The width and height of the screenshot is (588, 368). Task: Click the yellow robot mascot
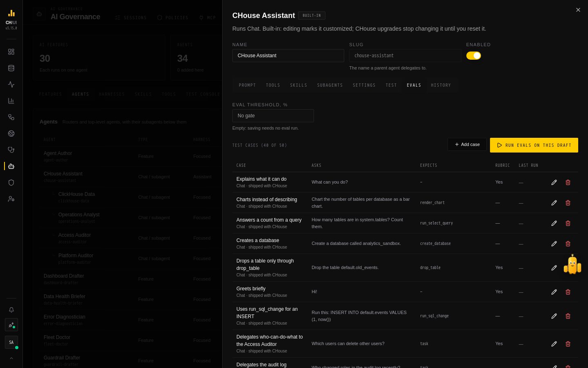[x=572, y=264]
